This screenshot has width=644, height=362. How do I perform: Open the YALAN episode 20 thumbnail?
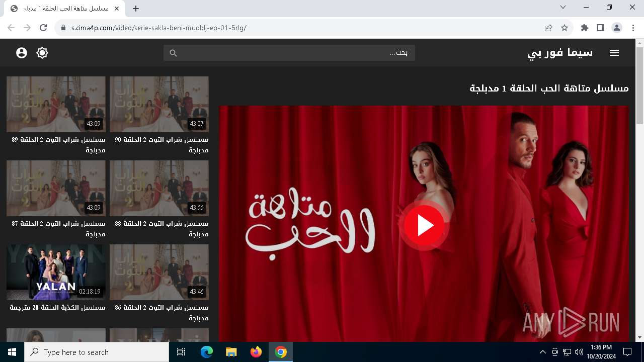tap(56, 272)
